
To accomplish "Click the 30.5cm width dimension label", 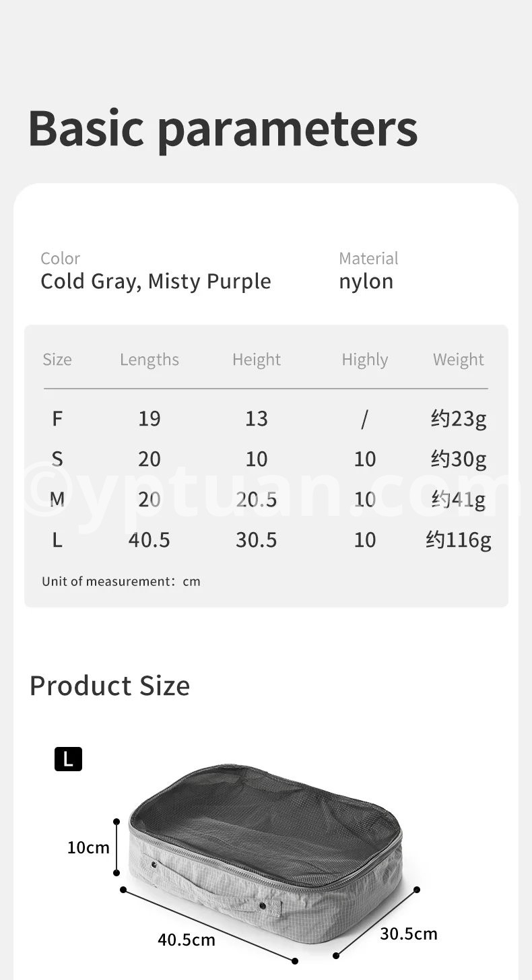I will tap(409, 934).
